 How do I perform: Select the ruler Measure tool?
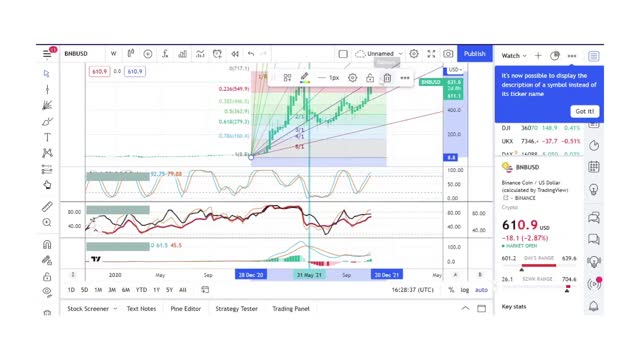pyautogui.click(x=47, y=207)
